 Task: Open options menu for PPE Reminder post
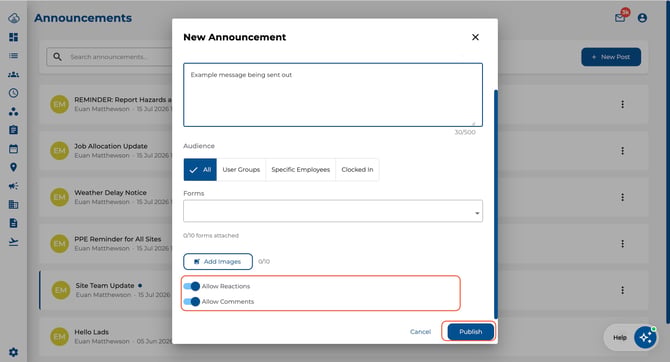623,244
